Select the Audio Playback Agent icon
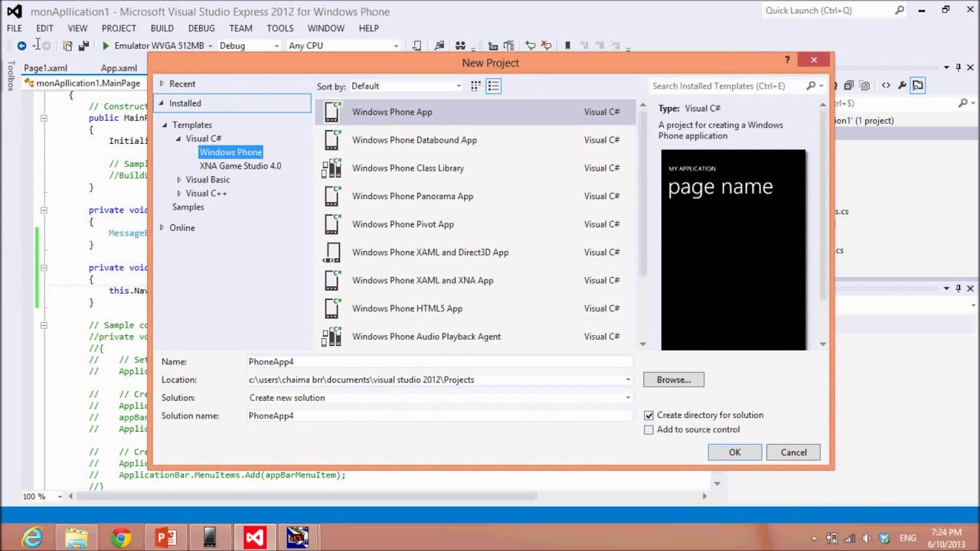Image resolution: width=980 pixels, height=551 pixels. pos(332,336)
